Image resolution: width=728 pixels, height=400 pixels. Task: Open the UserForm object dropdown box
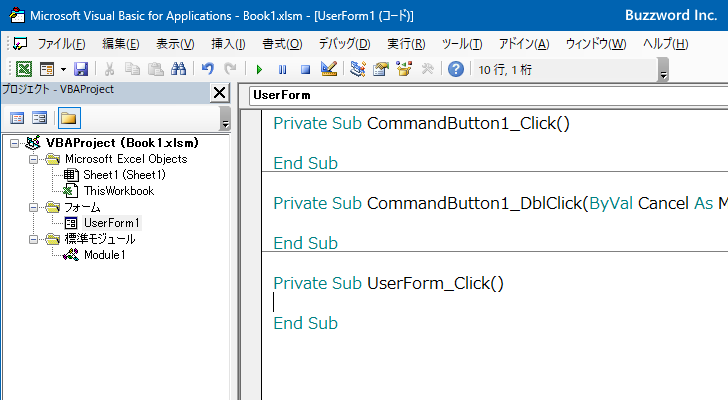pyautogui.click(x=488, y=95)
